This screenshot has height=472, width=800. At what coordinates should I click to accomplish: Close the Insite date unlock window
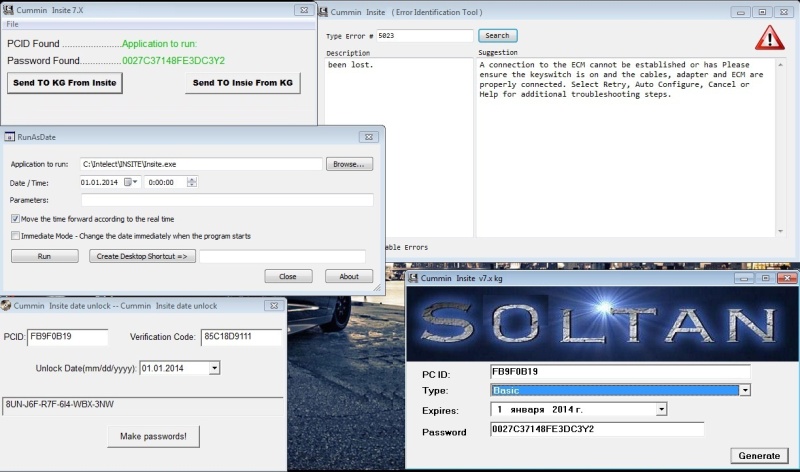[x=273, y=306]
